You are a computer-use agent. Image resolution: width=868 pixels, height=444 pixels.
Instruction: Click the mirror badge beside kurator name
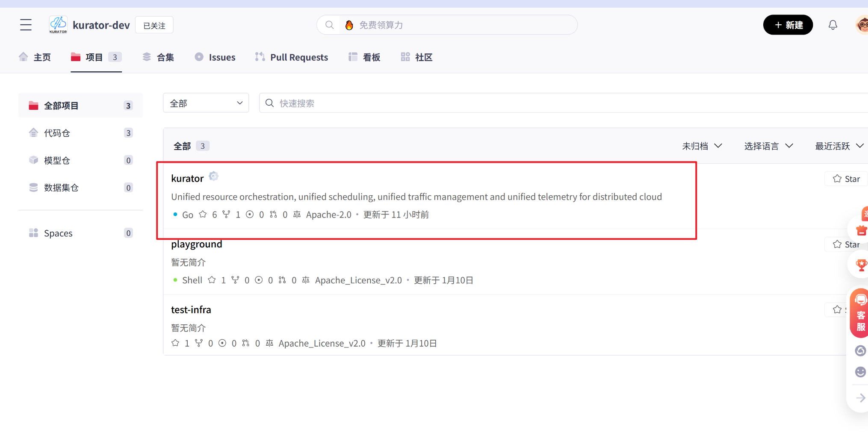pyautogui.click(x=213, y=176)
